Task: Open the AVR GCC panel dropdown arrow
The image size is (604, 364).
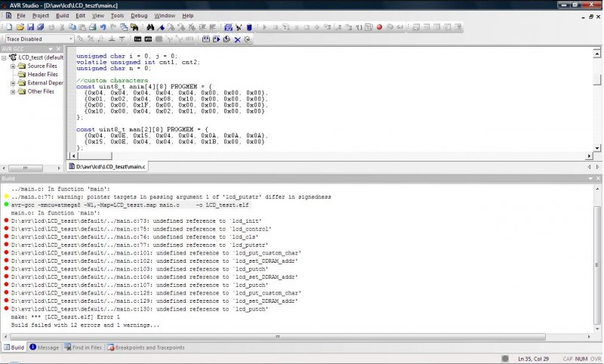Action: (51, 49)
